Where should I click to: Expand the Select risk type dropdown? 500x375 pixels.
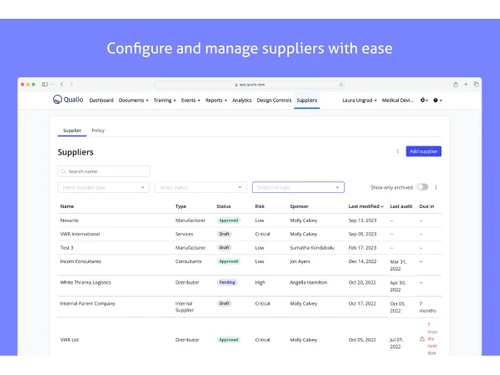pos(298,187)
